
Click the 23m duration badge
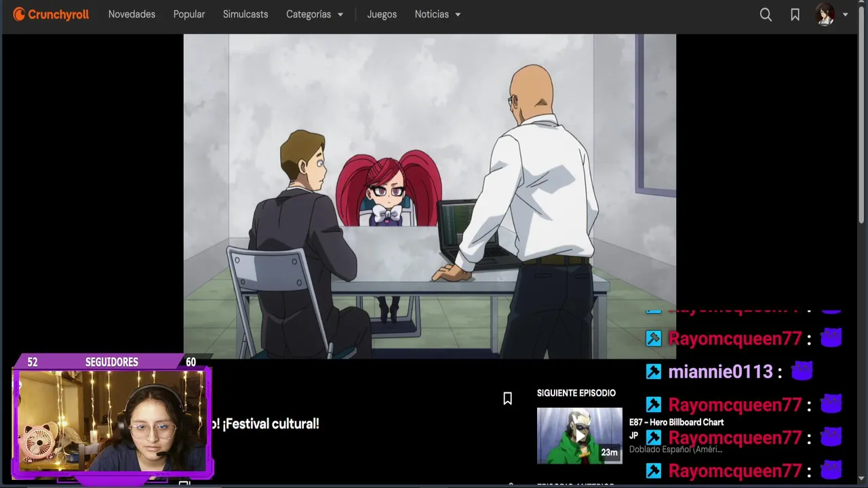(609, 453)
